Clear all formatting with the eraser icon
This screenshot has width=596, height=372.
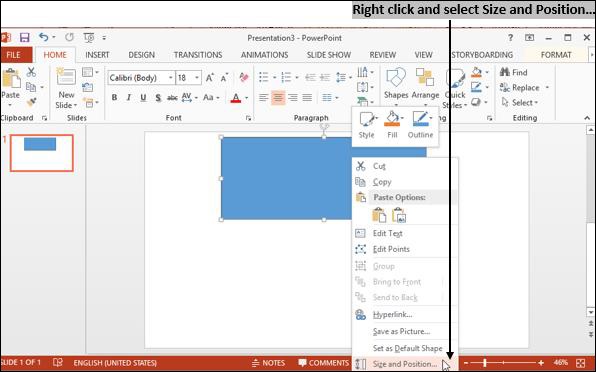(x=244, y=78)
